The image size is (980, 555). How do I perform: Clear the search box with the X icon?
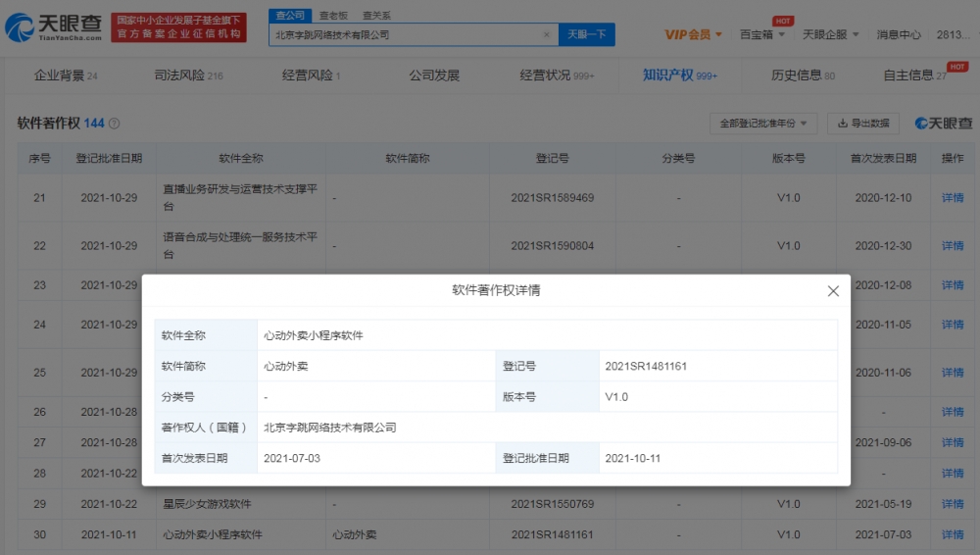[546, 35]
